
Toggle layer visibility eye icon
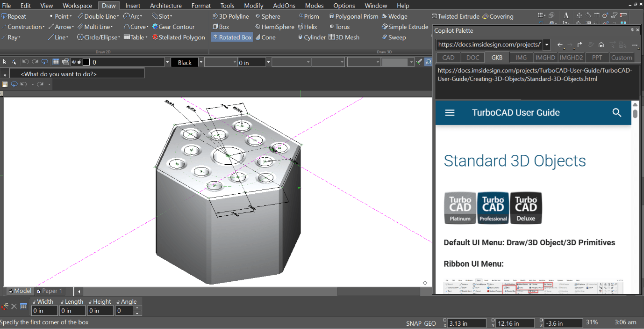pos(74,62)
